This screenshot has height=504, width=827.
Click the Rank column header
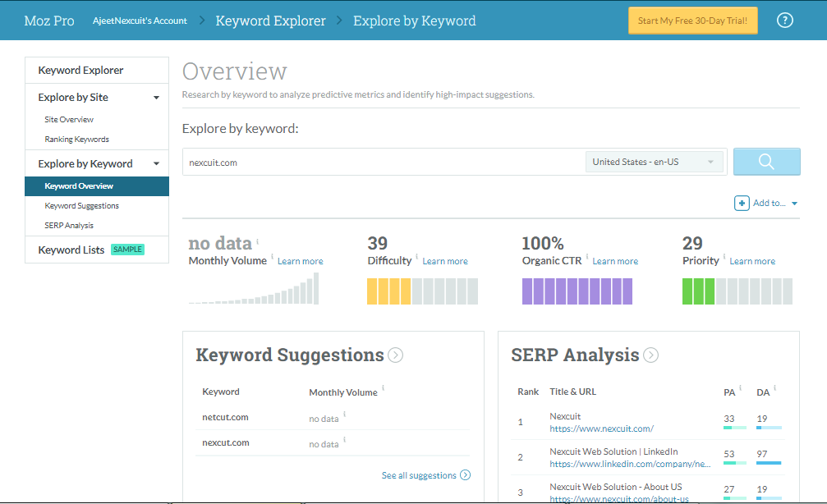528,392
